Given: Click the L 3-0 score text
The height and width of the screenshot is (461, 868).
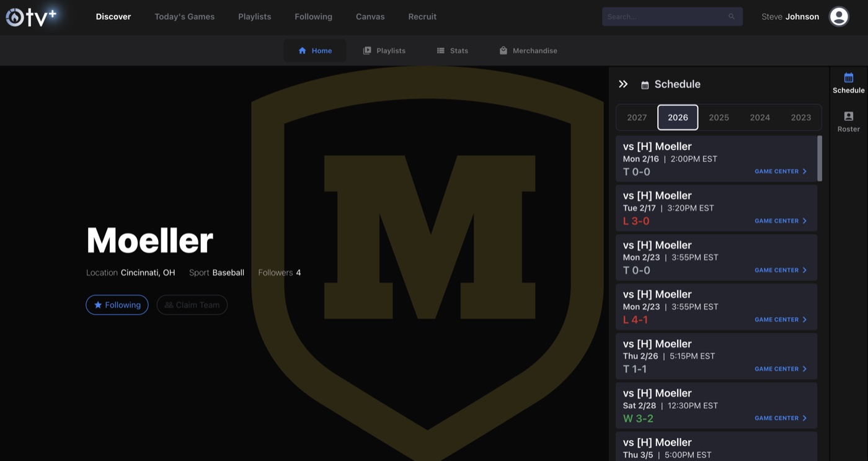Looking at the screenshot, I should (636, 221).
